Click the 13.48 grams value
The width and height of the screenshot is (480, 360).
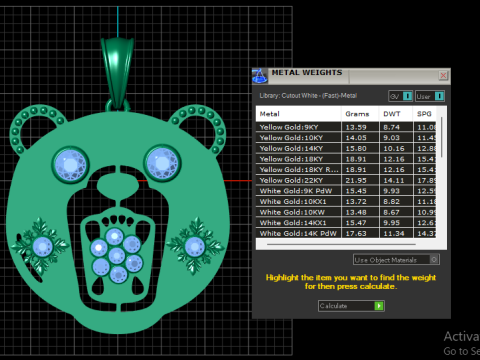pos(356,213)
